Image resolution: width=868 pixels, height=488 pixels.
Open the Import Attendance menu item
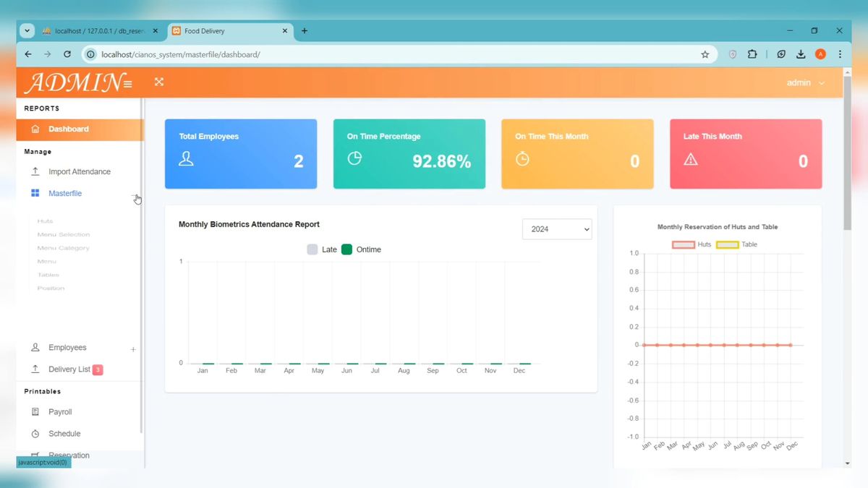(x=79, y=172)
